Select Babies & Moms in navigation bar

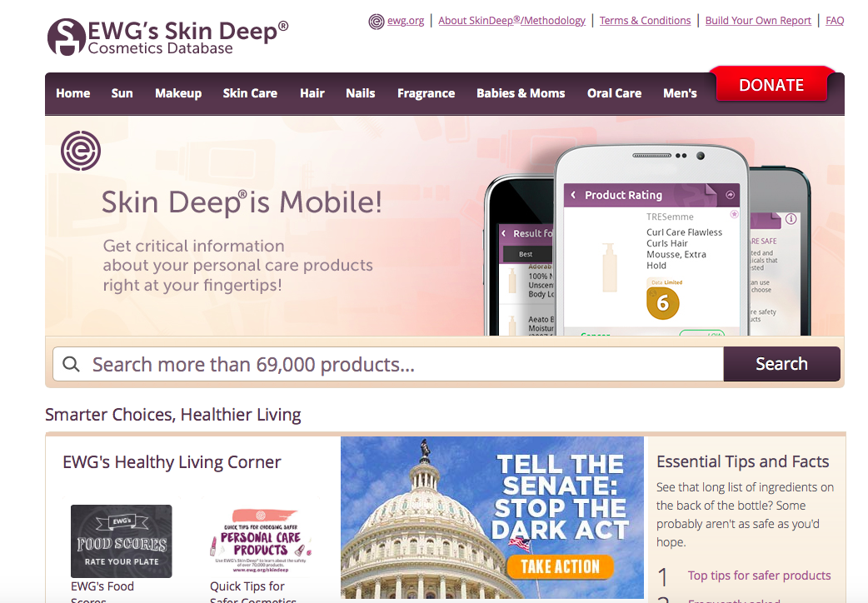pos(521,93)
